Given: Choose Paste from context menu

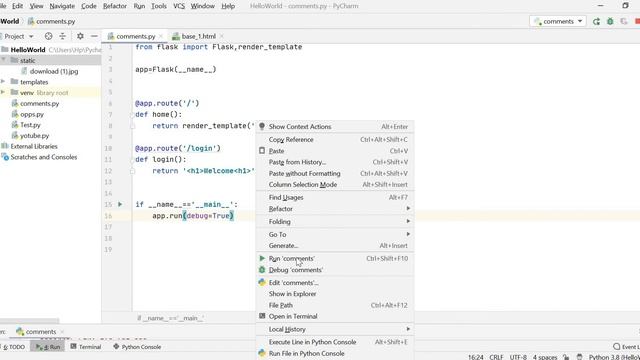Looking at the screenshot, I should (x=335, y=151).
